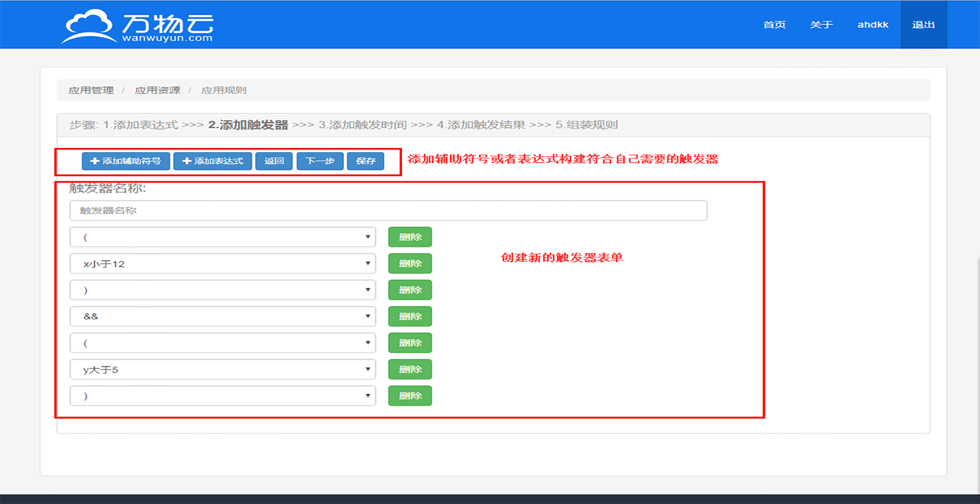Viewport: 980px width, 504px height.
Task: Delete the last ) bracket row
Action: [x=410, y=396]
